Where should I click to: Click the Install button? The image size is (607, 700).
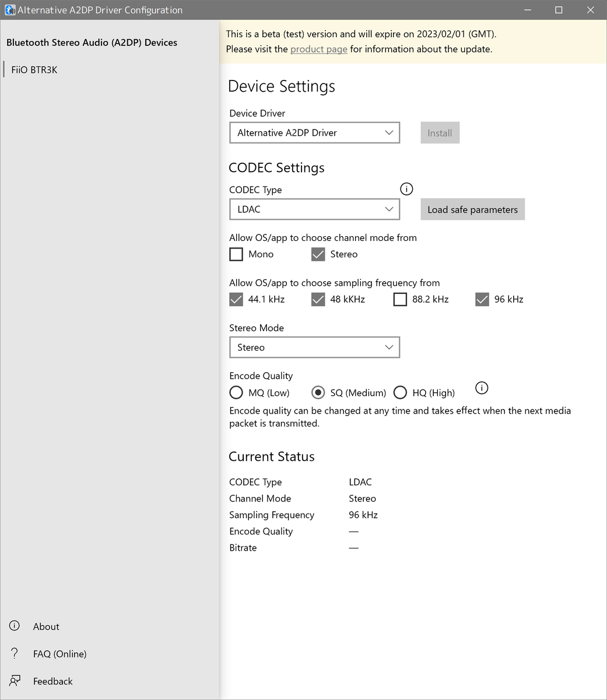click(439, 132)
